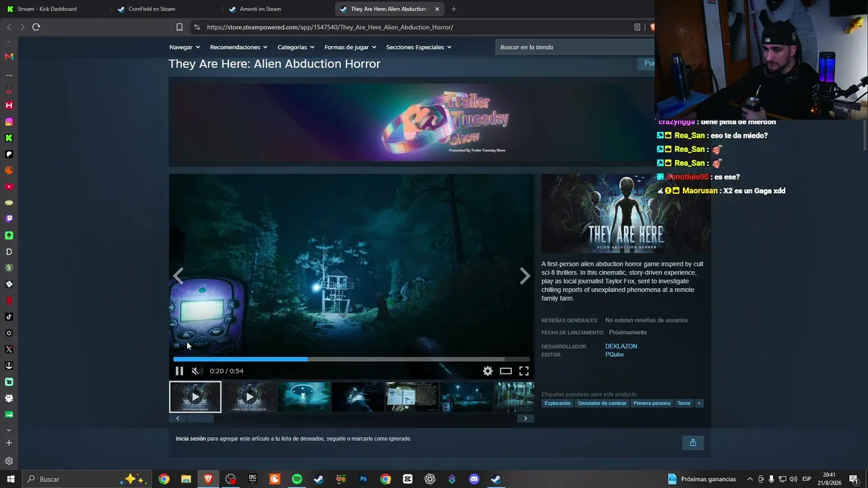
Task: Select the first trailer thumbnail
Action: [195, 397]
